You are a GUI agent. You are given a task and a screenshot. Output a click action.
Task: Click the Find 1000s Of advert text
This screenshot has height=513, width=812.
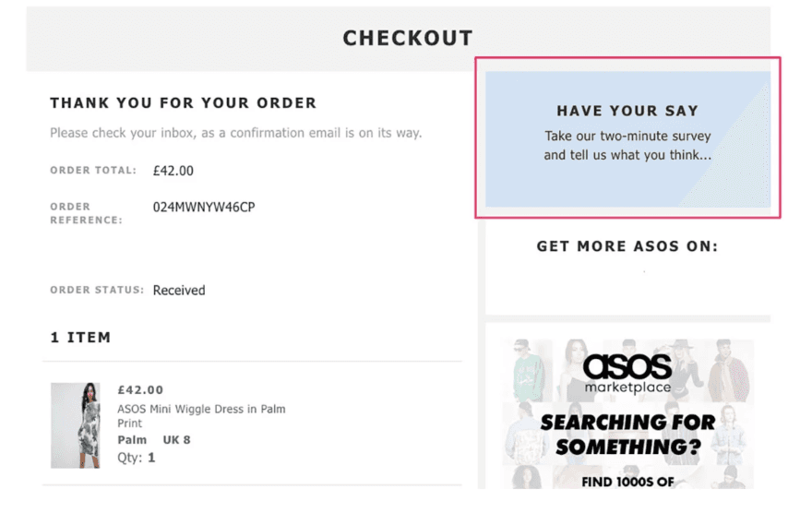pos(627,481)
